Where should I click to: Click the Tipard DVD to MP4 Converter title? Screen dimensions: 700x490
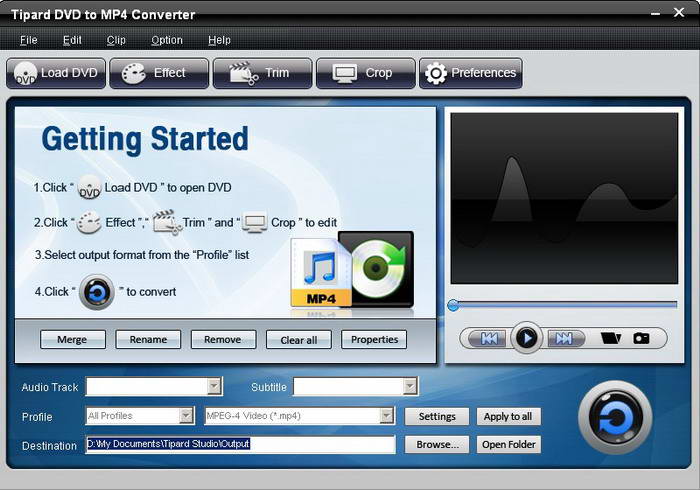103,15
